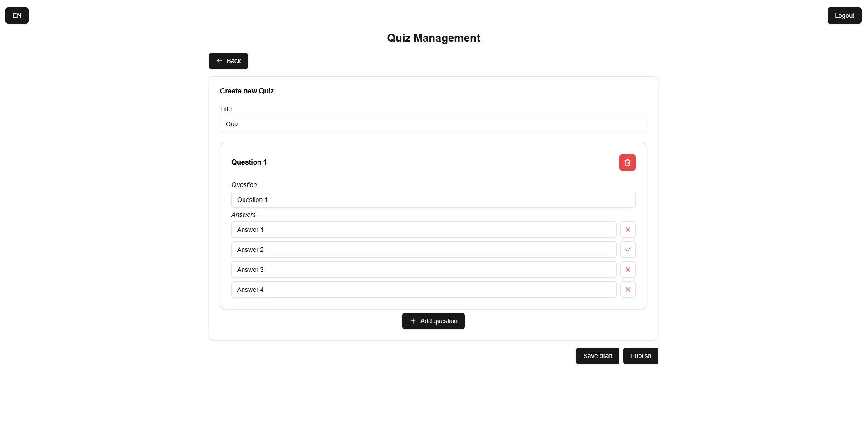Viewport: 868px width, 428px height.
Task: Focus the Question text field
Action: pos(433,200)
